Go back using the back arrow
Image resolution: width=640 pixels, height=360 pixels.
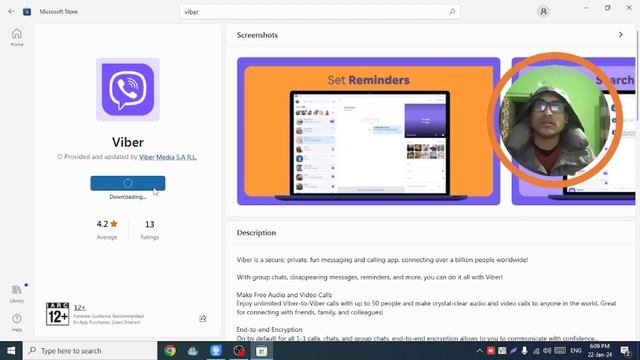coord(11,11)
